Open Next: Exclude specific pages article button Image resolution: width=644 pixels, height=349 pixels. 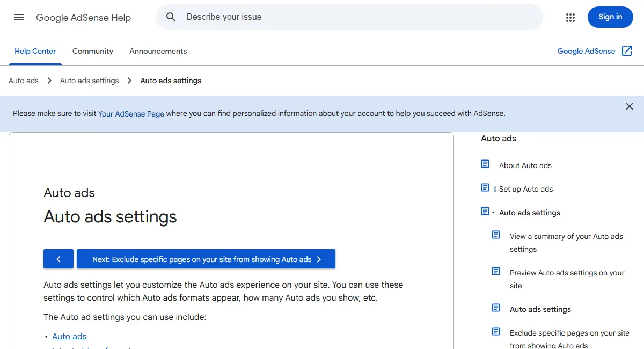[206, 259]
